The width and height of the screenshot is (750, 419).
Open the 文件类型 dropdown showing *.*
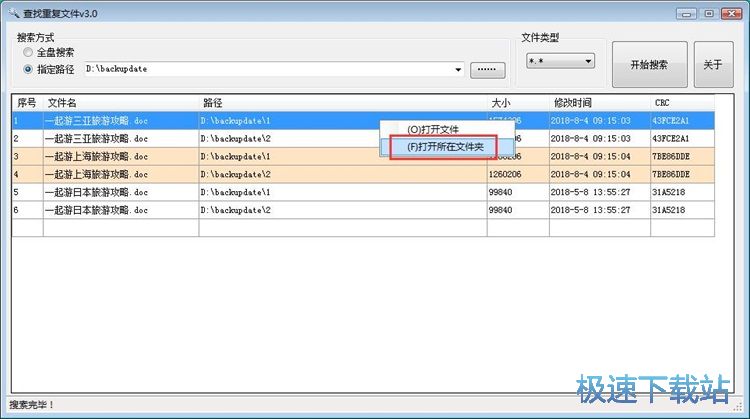coord(561,61)
